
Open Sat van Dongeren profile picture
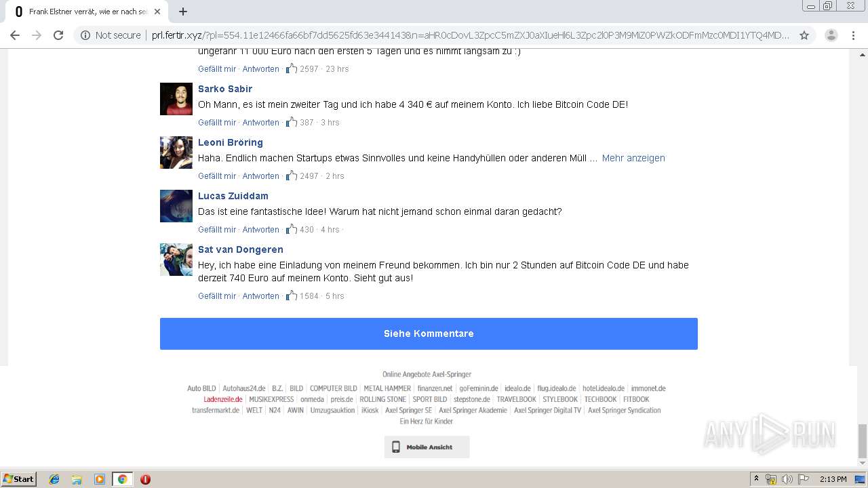click(x=176, y=260)
